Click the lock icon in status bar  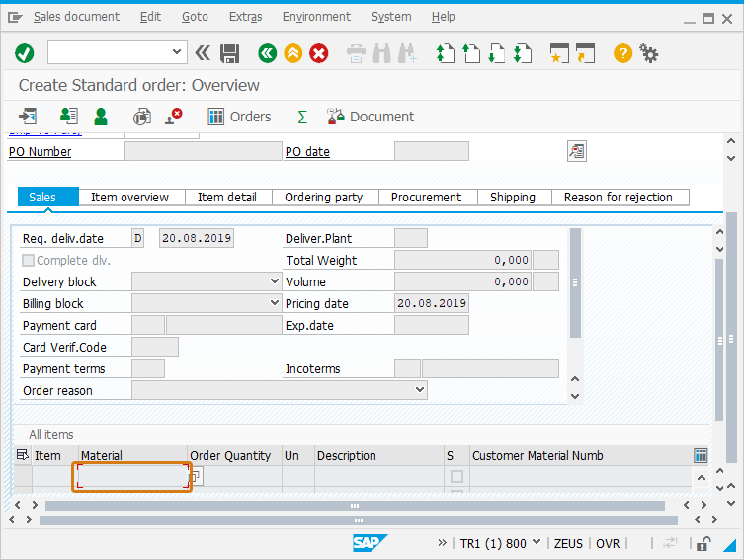tap(703, 543)
